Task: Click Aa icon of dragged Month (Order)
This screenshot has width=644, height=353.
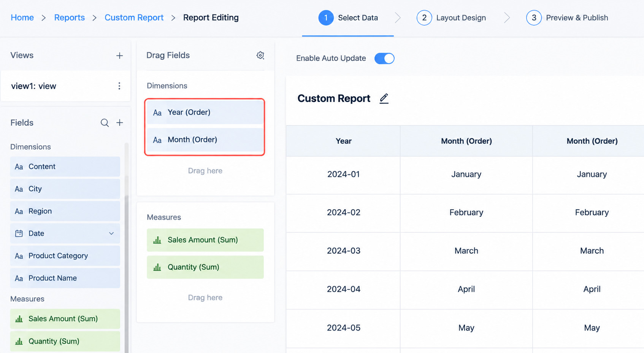Action: click(157, 140)
